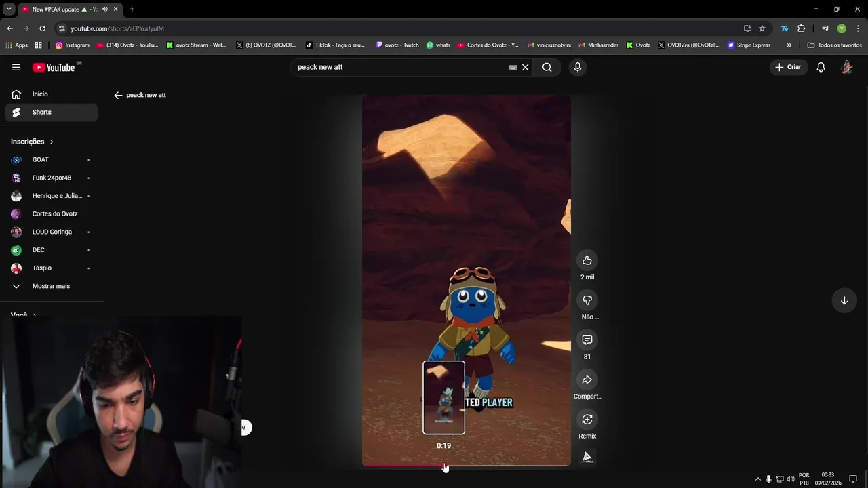Click the seek preview thumbnail at 0:19
The height and width of the screenshot is (488, 868).
coord(443,397)
